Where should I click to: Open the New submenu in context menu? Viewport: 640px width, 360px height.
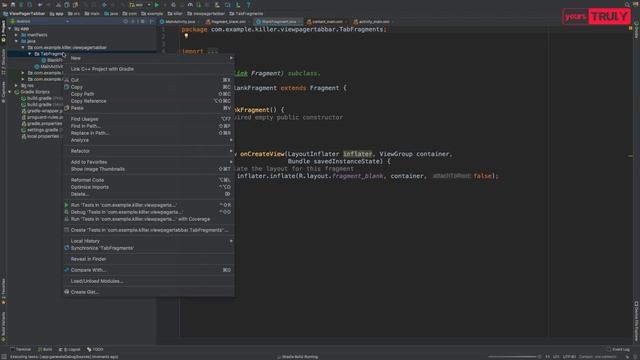pyautogui.click(x=149, y=58)
